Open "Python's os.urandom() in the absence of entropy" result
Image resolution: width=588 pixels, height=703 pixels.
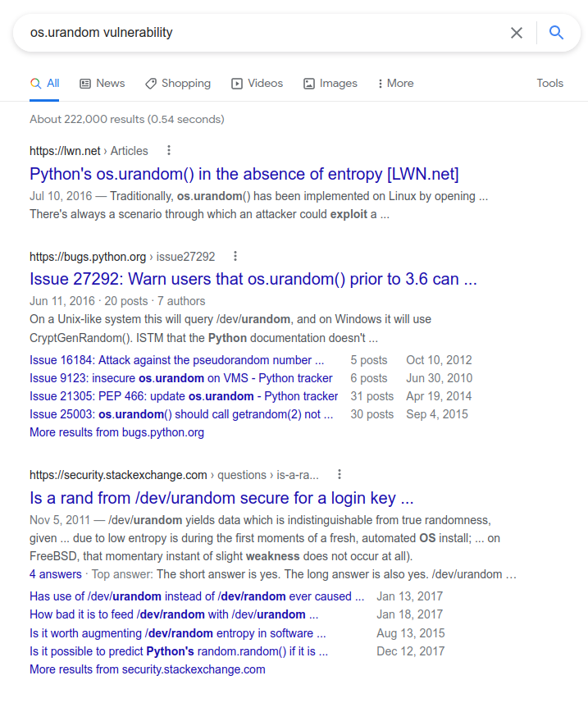coord(244,174)
